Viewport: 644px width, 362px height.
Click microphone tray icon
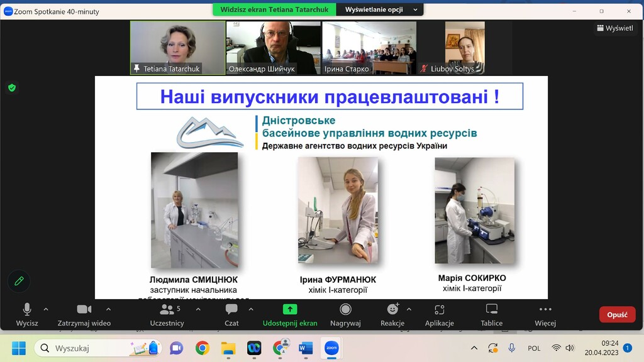pyautogui.click(x=512, y=348)
